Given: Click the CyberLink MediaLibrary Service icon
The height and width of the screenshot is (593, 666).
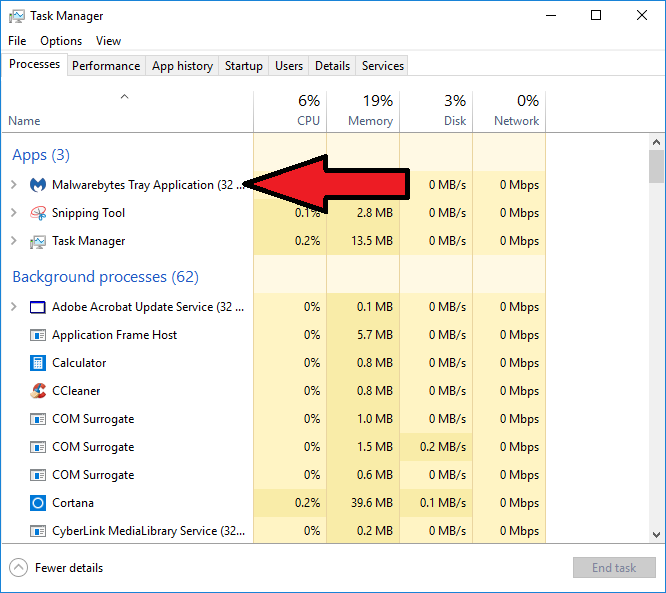Looking at the screenshot, I should [x=38, y=531].
